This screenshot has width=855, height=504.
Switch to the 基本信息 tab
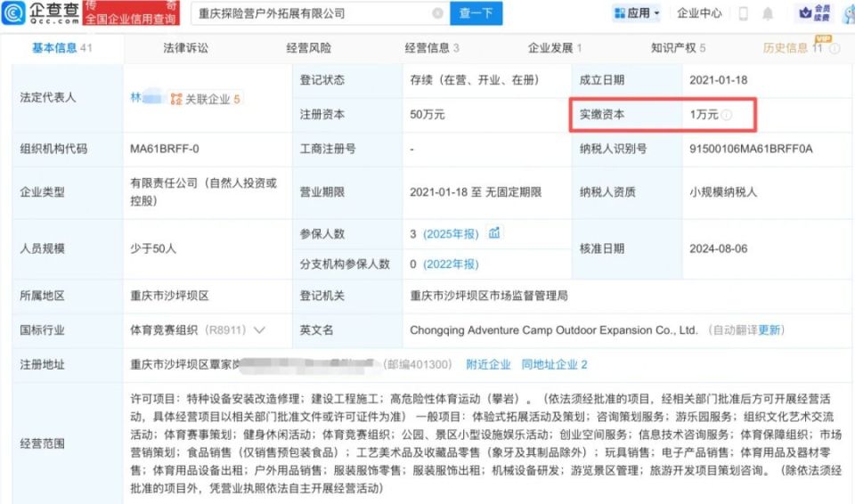(61, 48)
